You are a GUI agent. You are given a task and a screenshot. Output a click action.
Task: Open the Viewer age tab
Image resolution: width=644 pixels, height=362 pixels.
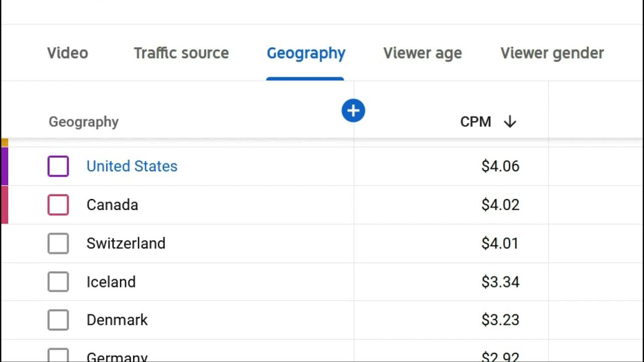pyautogui.click(x=423, y=54)
